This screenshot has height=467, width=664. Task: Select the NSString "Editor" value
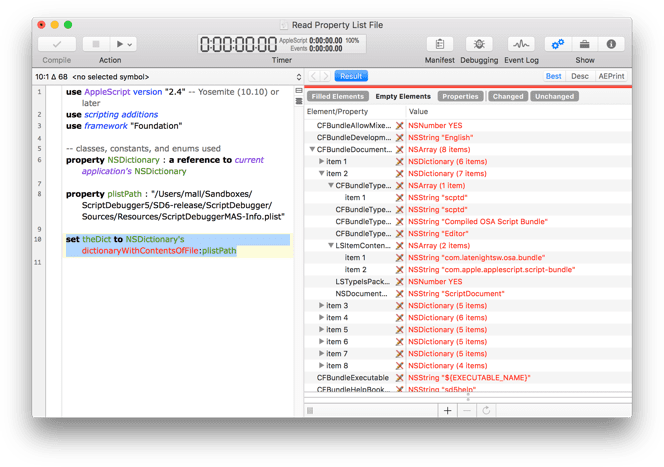(x=438, y=233)
